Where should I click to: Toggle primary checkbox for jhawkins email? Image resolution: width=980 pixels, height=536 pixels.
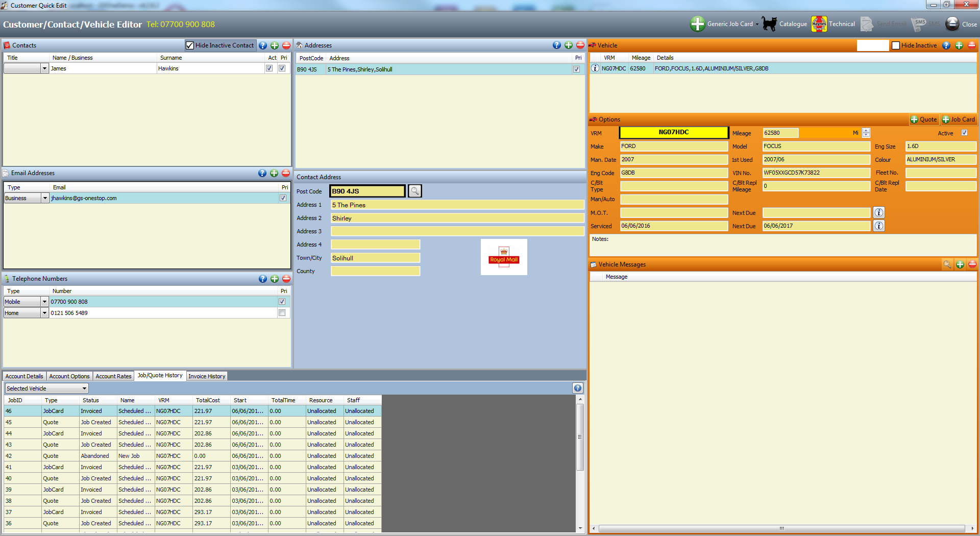coord(283,198)
